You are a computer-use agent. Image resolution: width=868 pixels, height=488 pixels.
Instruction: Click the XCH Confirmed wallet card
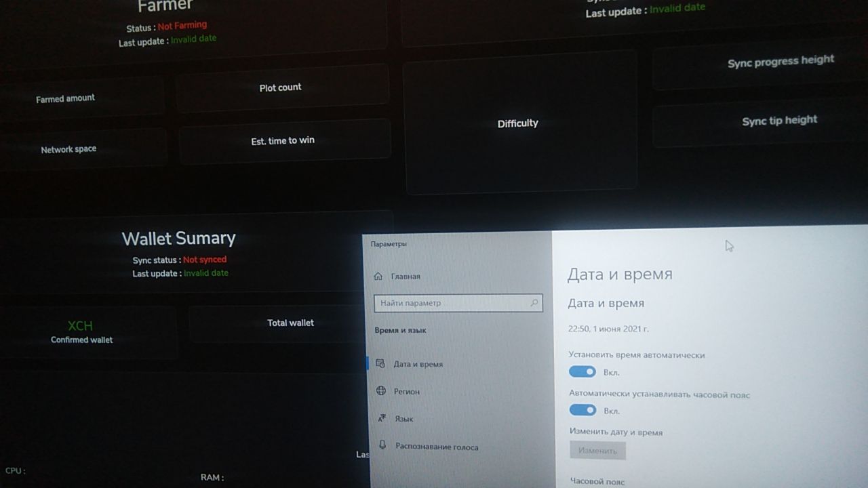(88, 332)
